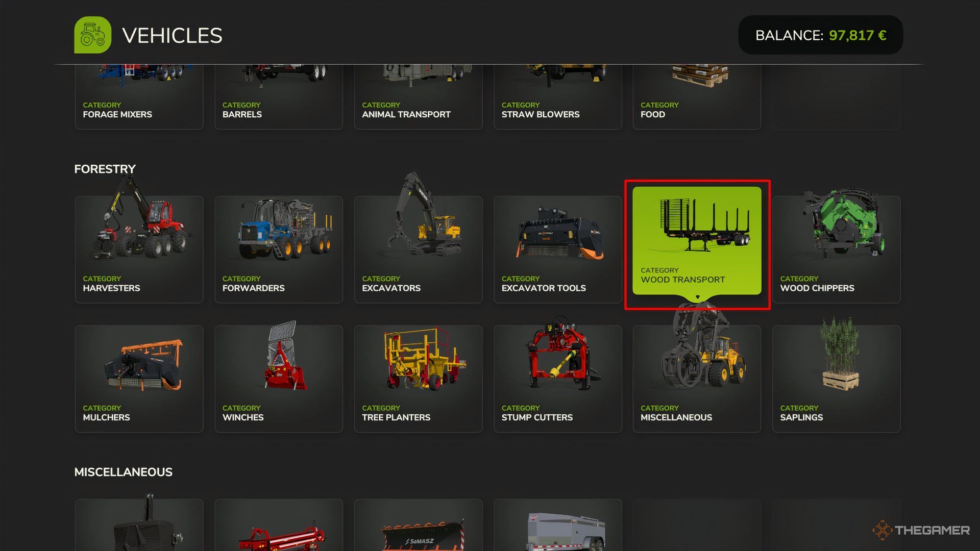980x551 pixels.
Task: Click the Vehicles page title
Action: tap(171, 34)
